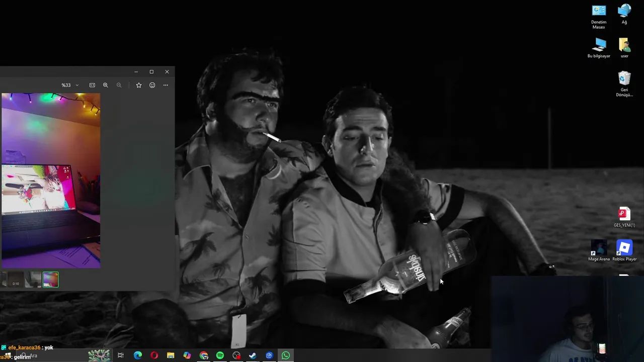Select Bu bilgisayar desktop icon
644x362 pixels.
(x=599, y=48)
